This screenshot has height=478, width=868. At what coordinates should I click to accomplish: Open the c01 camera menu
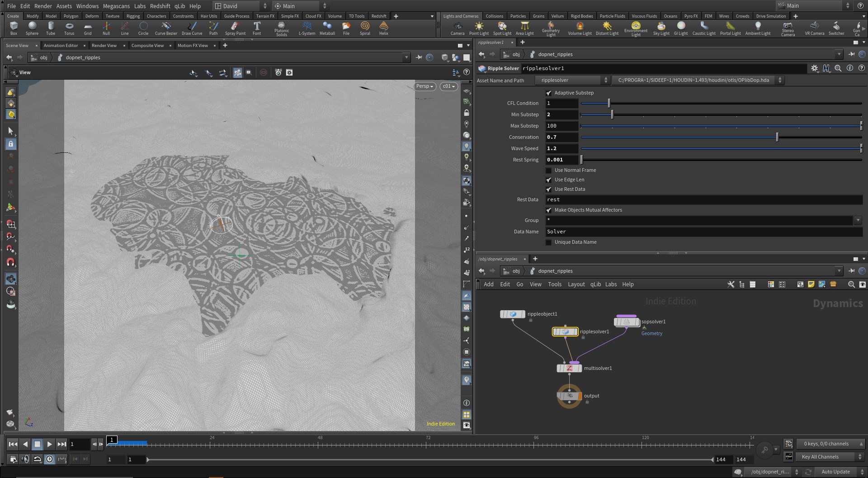[x=448, y=86]
